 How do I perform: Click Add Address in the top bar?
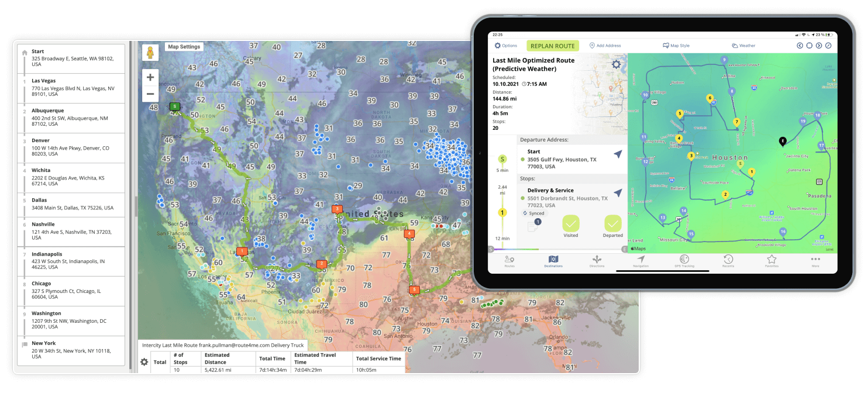coord(605,45)
